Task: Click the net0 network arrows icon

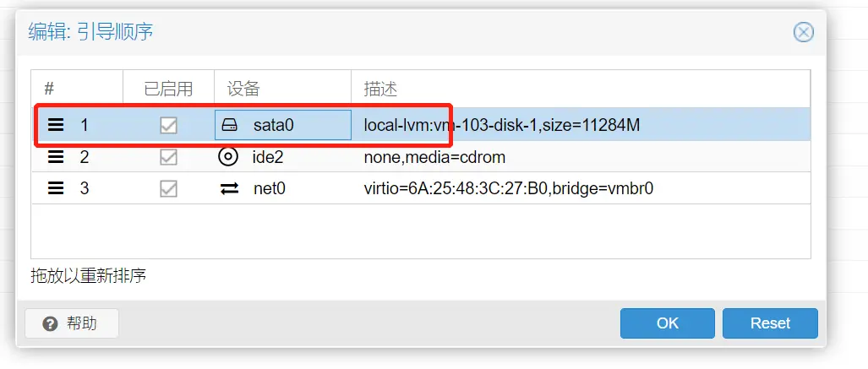Action: 229,188
